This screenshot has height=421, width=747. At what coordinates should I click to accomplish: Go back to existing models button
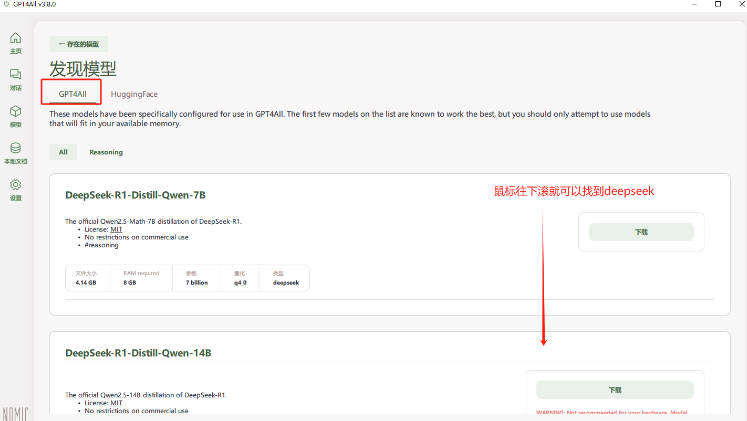[x=79, y=44]
